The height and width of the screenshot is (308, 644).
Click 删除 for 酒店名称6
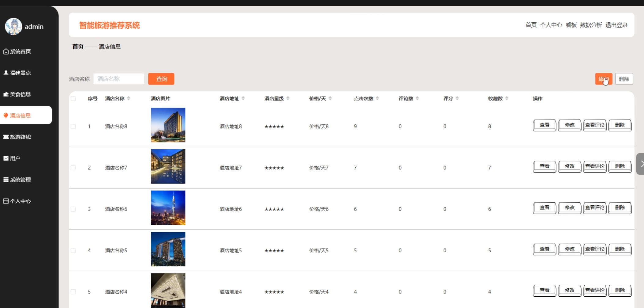click(x=620, y=208)
